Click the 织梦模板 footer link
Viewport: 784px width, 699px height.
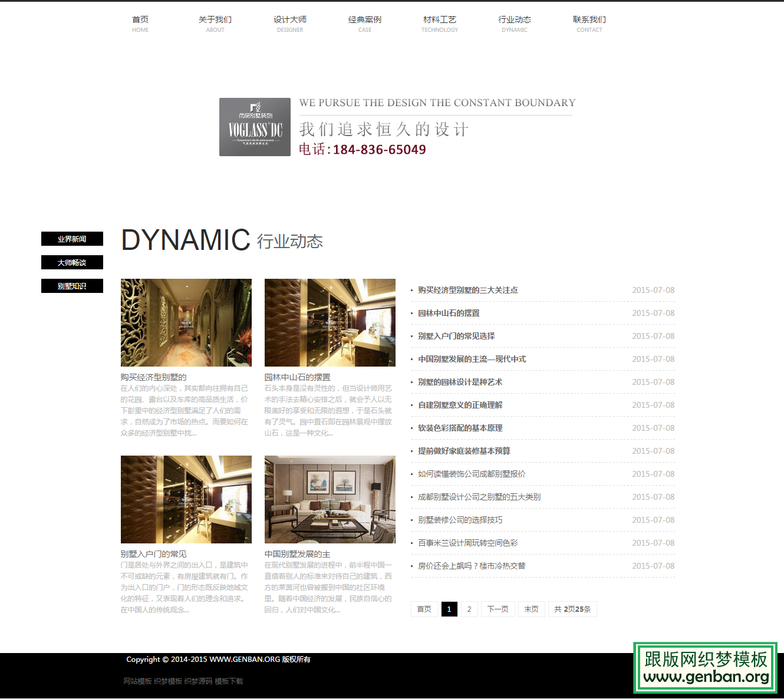point(167,681)
